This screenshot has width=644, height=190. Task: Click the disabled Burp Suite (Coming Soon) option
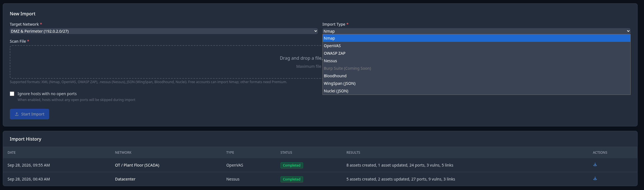click(x=476, y=68)
